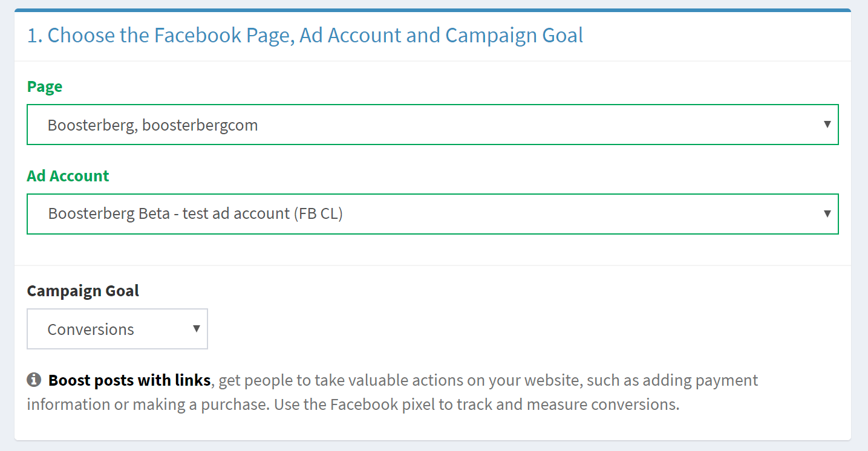The height and width of the screenshot is (451, 868).
Task: Click the Page dropdown's arrow indicator
Action: pyautogui.click(x=827, y=124)
